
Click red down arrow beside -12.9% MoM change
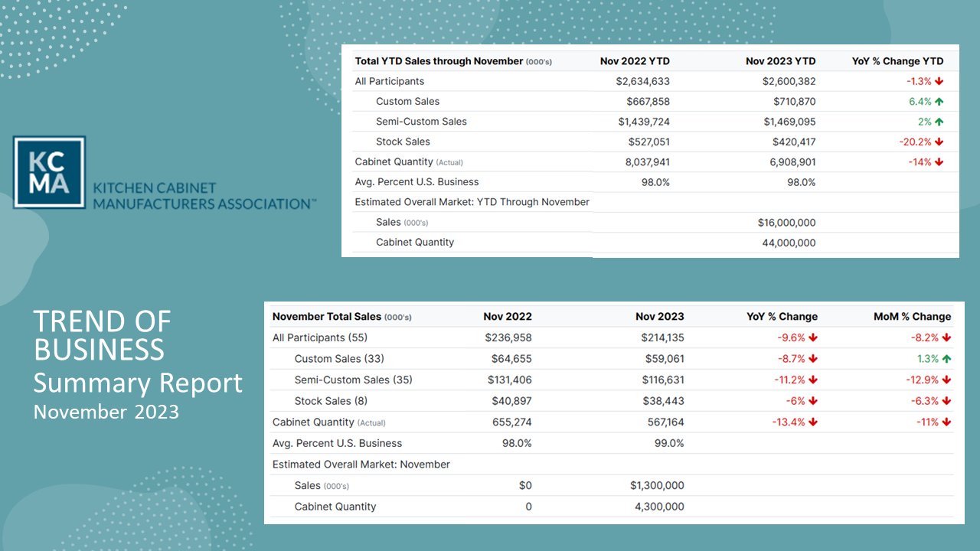click(x=946, y=380)
